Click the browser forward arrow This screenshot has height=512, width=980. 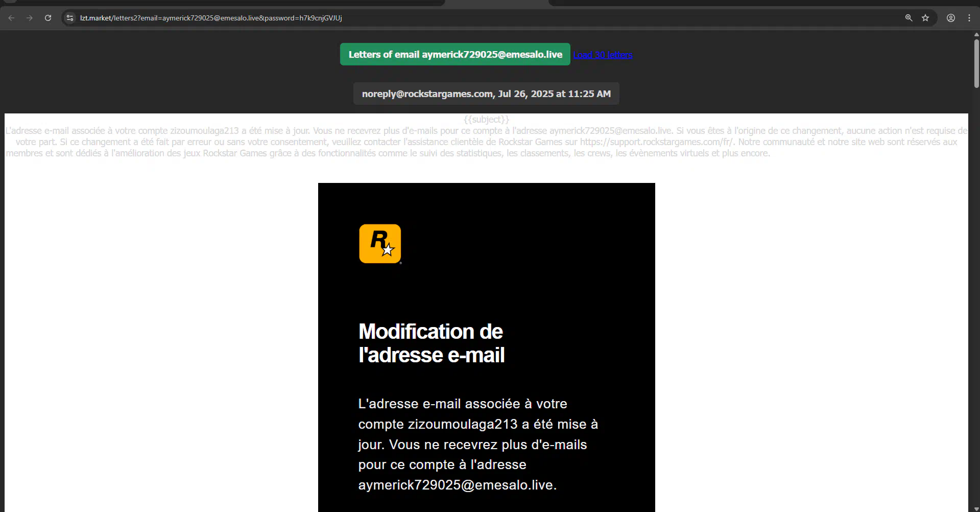tap(30, 18)
